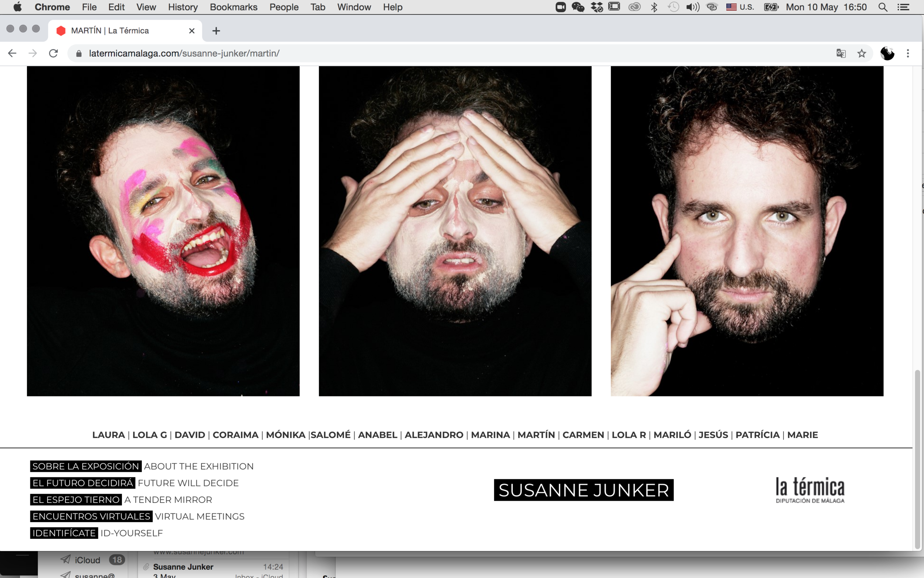Click the SUSANNE JUNKER banner
The width and height of the screenshot is (924, 578).
pos(583,490)
